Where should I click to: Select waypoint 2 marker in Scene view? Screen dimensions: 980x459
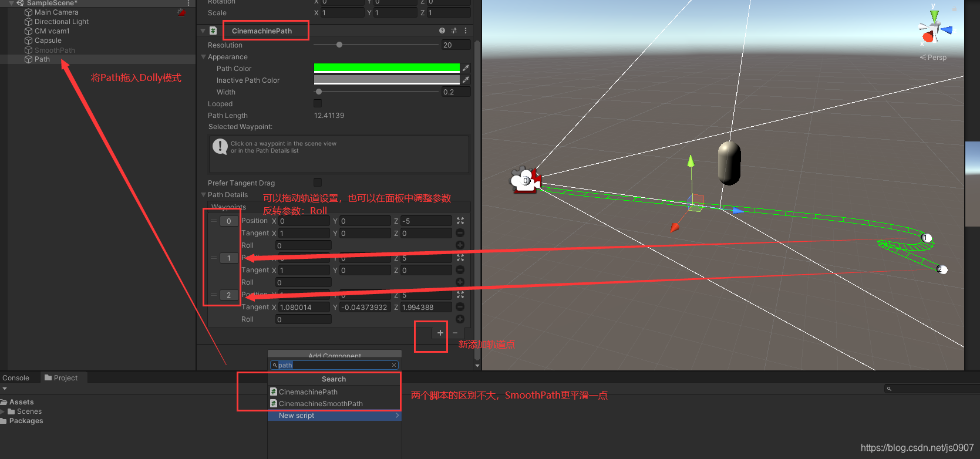[x=942, y=269]
